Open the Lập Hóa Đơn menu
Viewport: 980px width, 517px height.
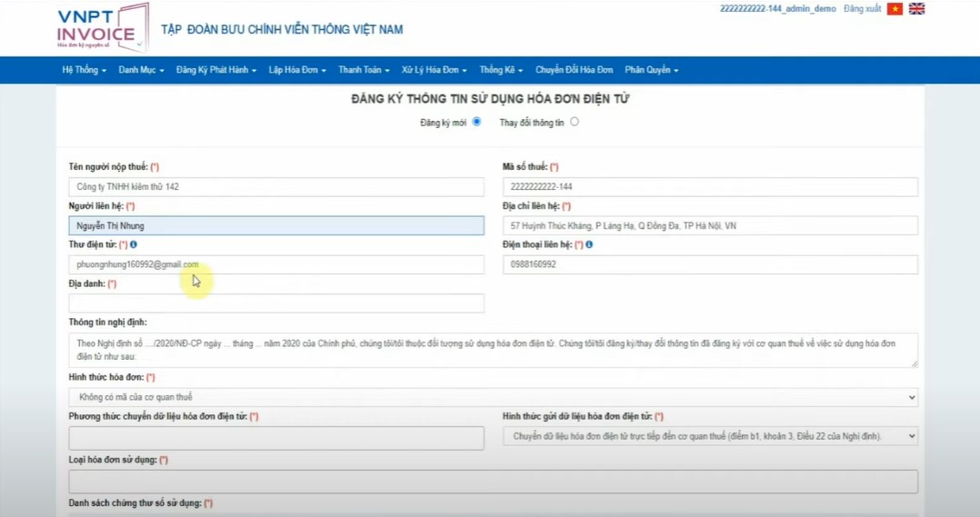tap(296, 70)
